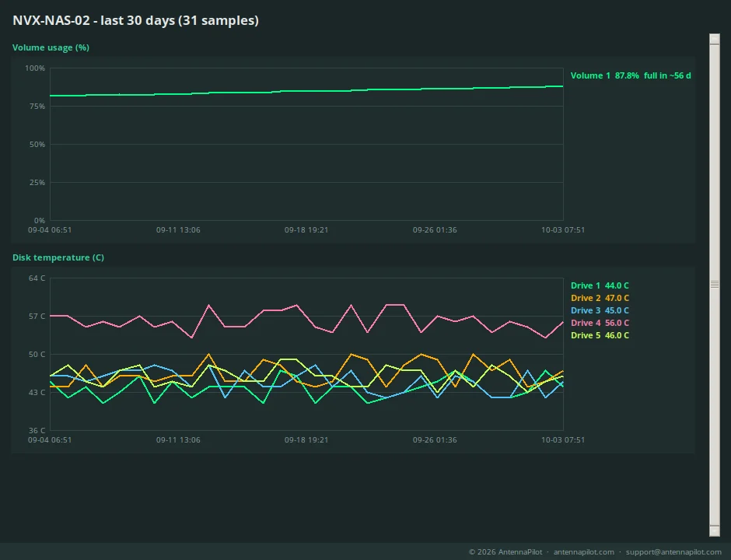Click the 50% axis label in Volume chart
Viewport: 731px width, 560px height.
(37, 145)
